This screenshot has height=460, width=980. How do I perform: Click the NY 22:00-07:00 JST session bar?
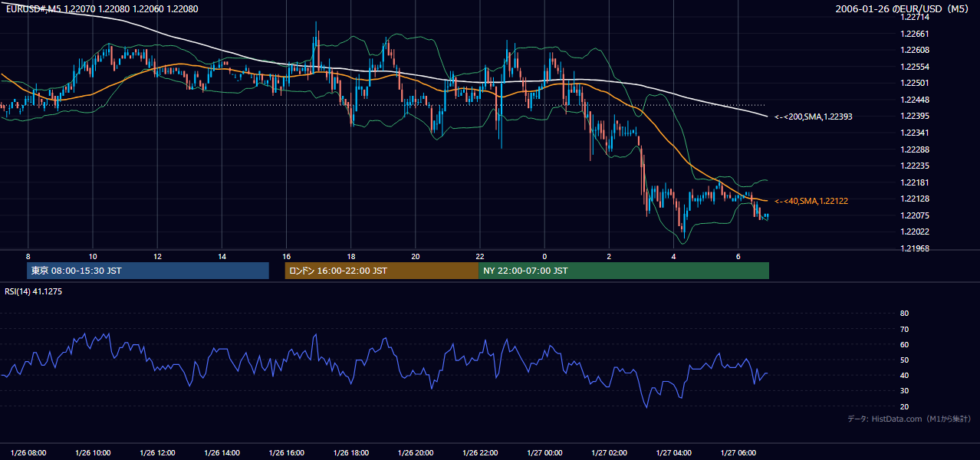[623, 271]
